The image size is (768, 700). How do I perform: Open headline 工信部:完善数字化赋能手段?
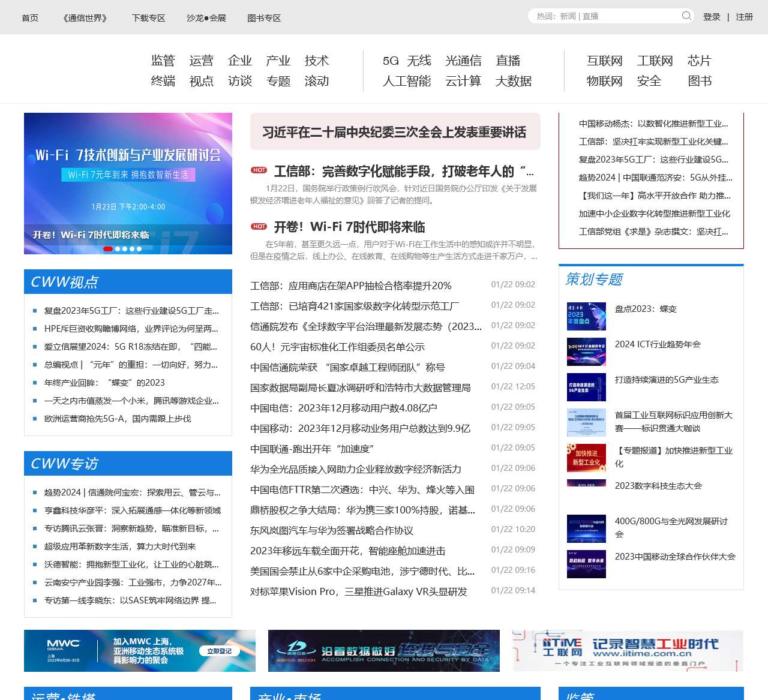(403, 172)
